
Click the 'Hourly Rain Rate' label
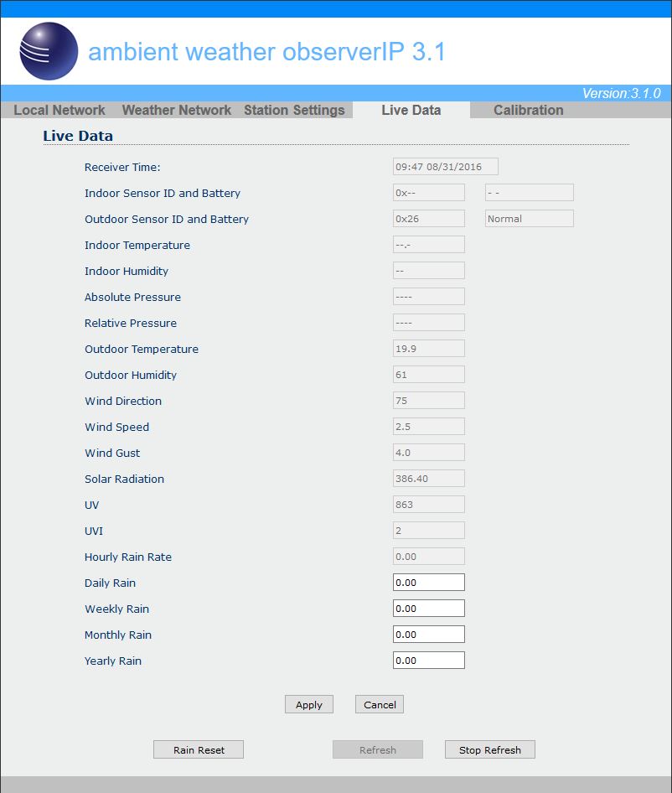click(x=128, y=557)
